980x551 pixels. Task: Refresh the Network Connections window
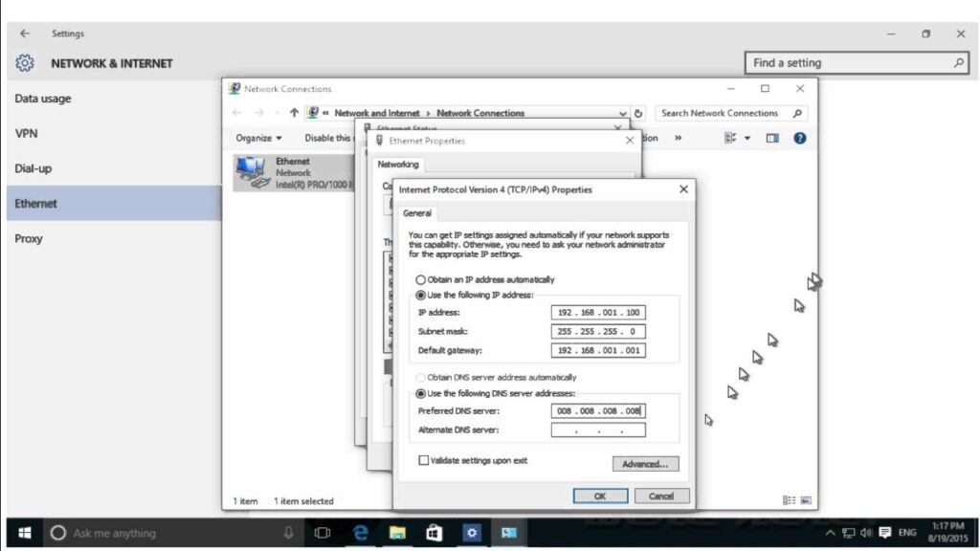[638, 114]
